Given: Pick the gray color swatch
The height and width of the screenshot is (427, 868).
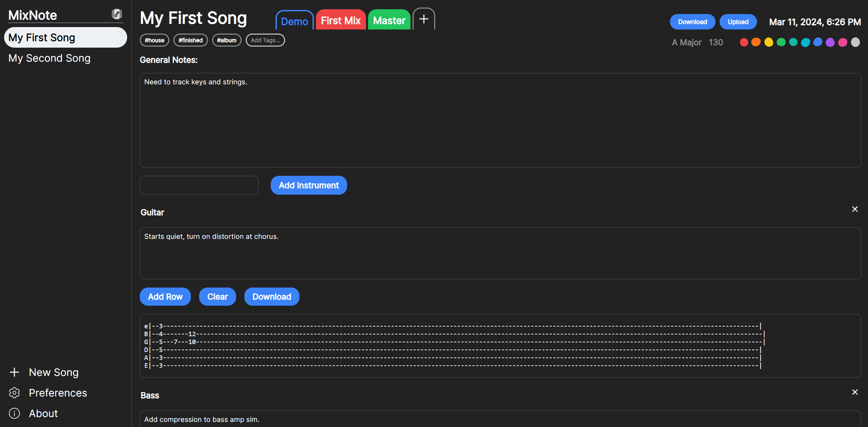Looking at the screenshot, I should 855,42.
